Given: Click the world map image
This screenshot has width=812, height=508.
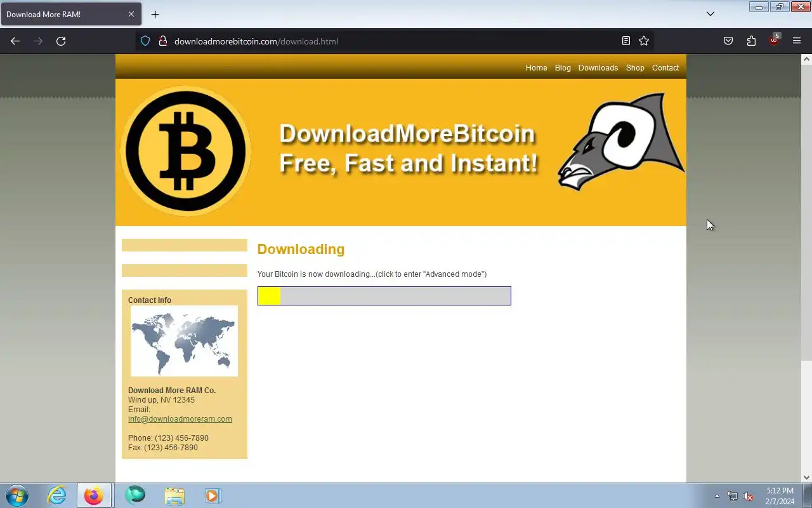Looking at the screenshot, I should click(x=184, y=341).
